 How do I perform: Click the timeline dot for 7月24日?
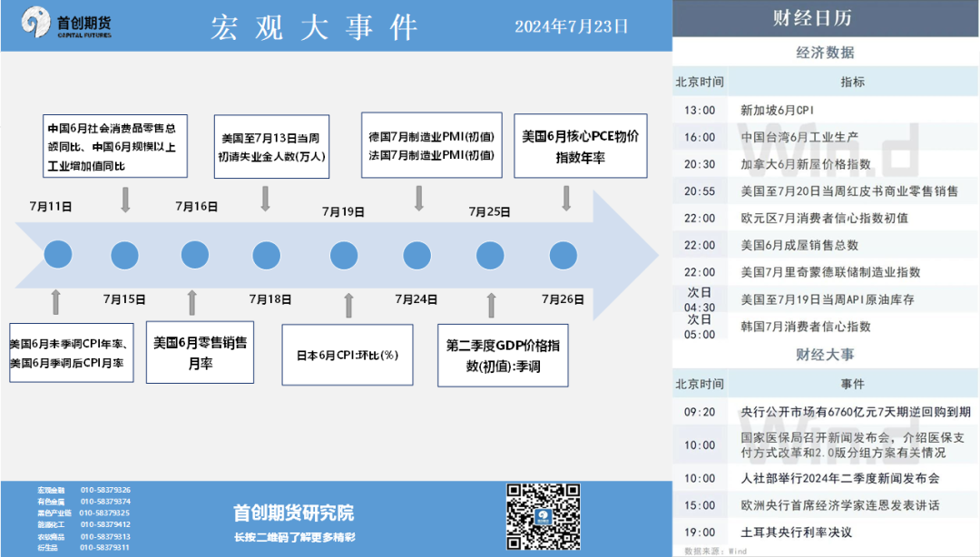[x=416, y=256]
